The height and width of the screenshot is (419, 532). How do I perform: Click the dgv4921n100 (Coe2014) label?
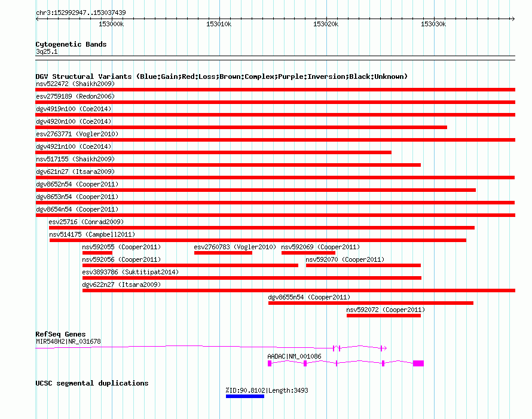pyautogui.click(x=74, y=146)
